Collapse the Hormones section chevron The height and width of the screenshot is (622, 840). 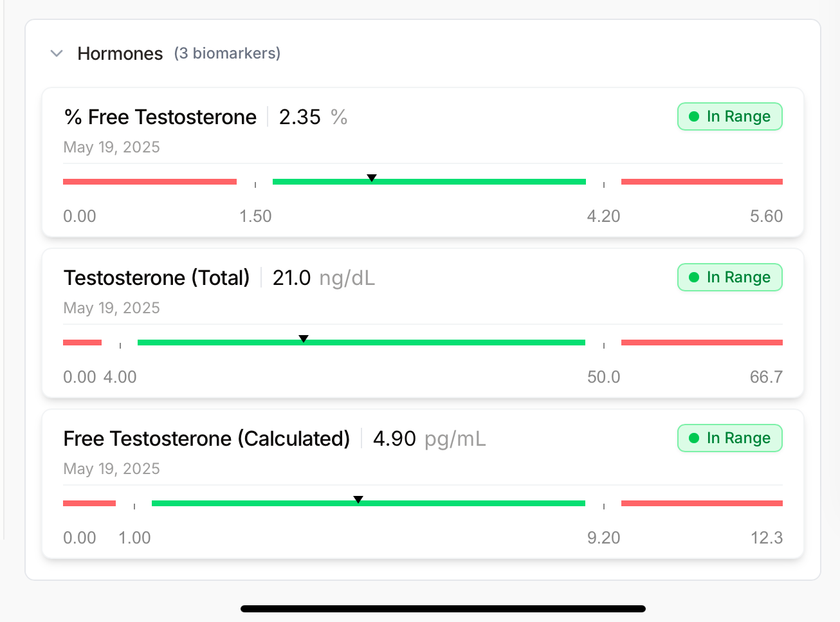[x=57, y=53]
